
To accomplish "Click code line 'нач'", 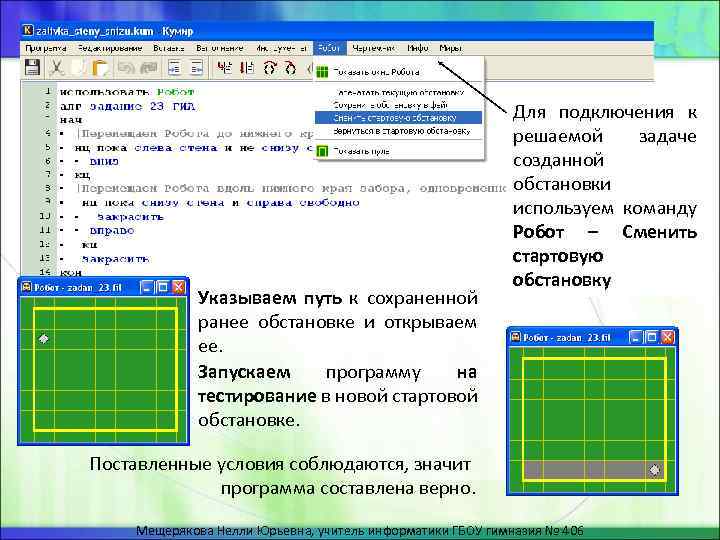I will coord(71,120).
